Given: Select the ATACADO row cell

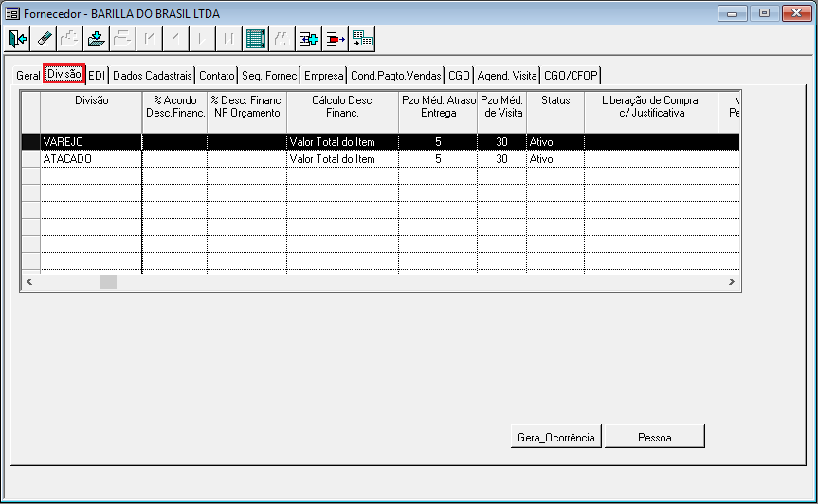Looking at the screenshot, I should [x=91, y=159].
